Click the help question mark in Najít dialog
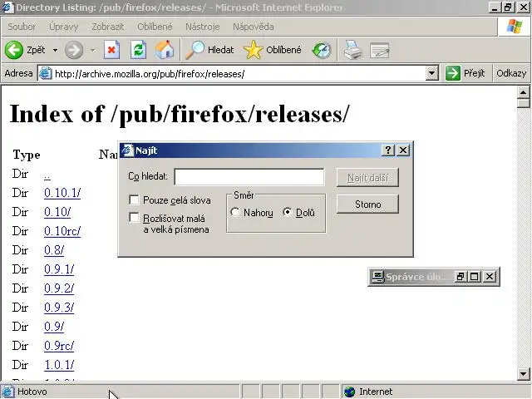The height and width of the screenshot is (399, 532). click(388, 150)
